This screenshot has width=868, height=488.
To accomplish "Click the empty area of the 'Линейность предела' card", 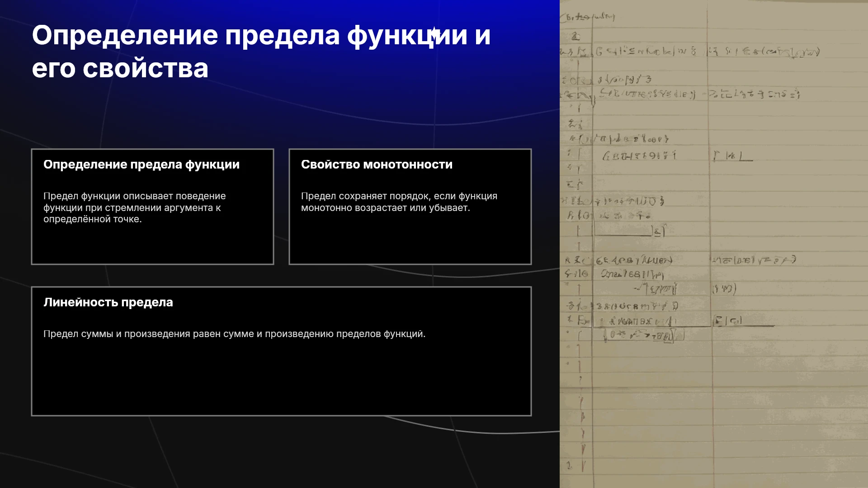I will 281,380.
